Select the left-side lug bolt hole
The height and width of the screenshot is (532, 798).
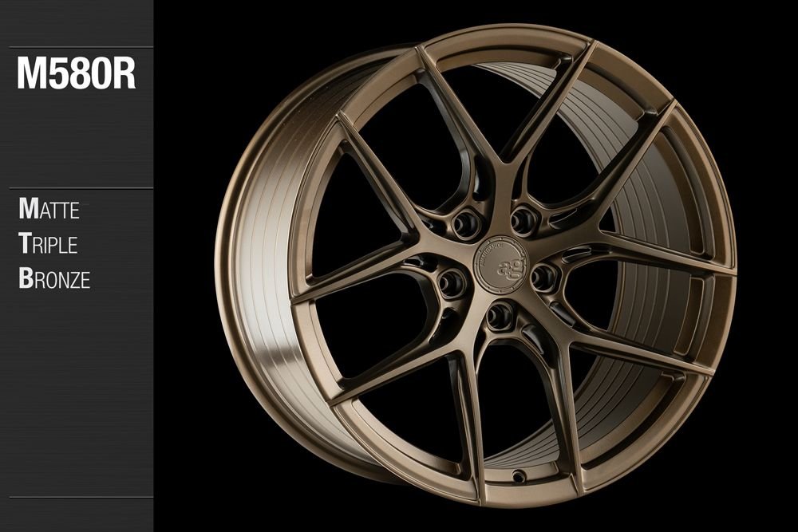452,282
